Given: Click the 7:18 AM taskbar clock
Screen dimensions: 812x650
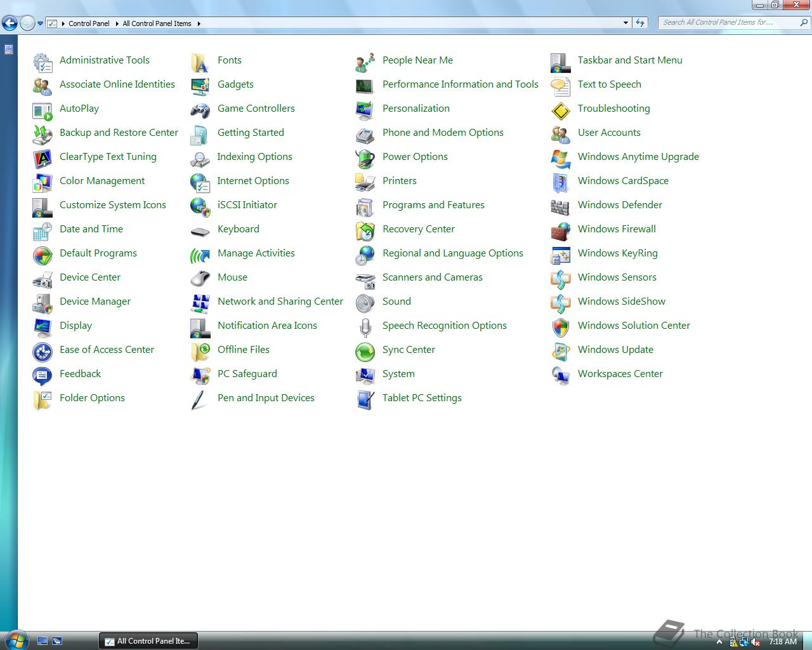Looking at the screenshot, I should [783, 642].
